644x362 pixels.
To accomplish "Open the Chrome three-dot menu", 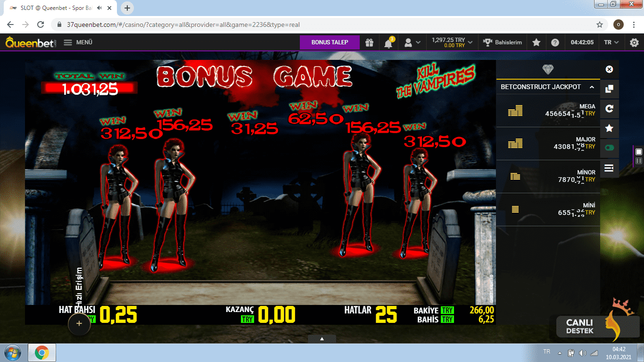I will pos(635,25).
